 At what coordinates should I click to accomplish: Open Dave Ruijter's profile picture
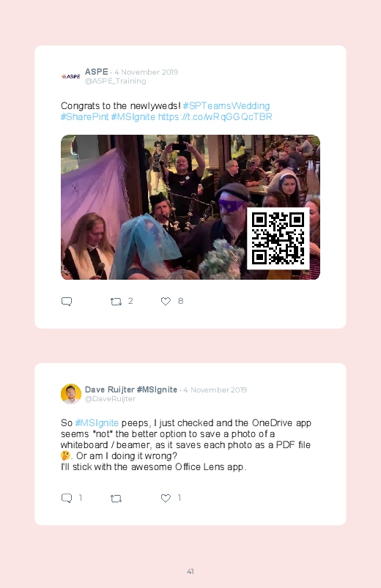coord(71,394)
